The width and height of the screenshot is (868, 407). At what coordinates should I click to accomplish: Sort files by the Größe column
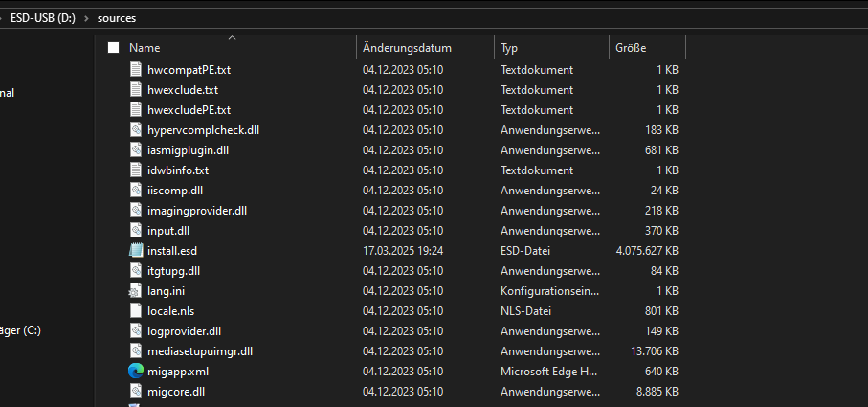coord(630,48)
